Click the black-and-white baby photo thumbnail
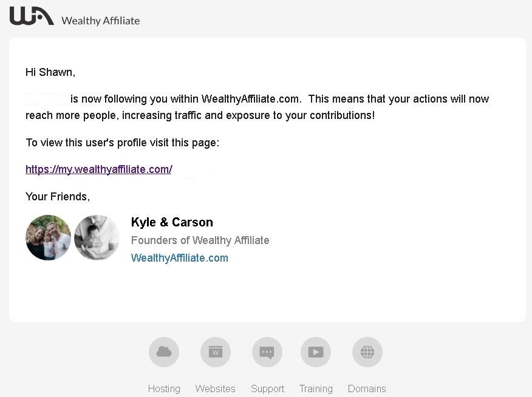This screenshot has width=532, height=397. pos(97,237)
